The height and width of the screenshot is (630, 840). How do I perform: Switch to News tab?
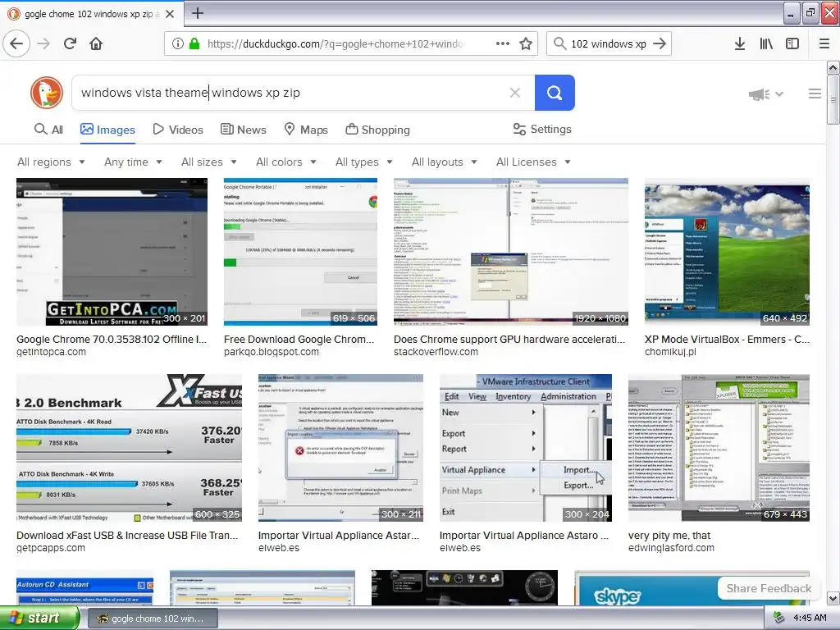coord(244,130)
